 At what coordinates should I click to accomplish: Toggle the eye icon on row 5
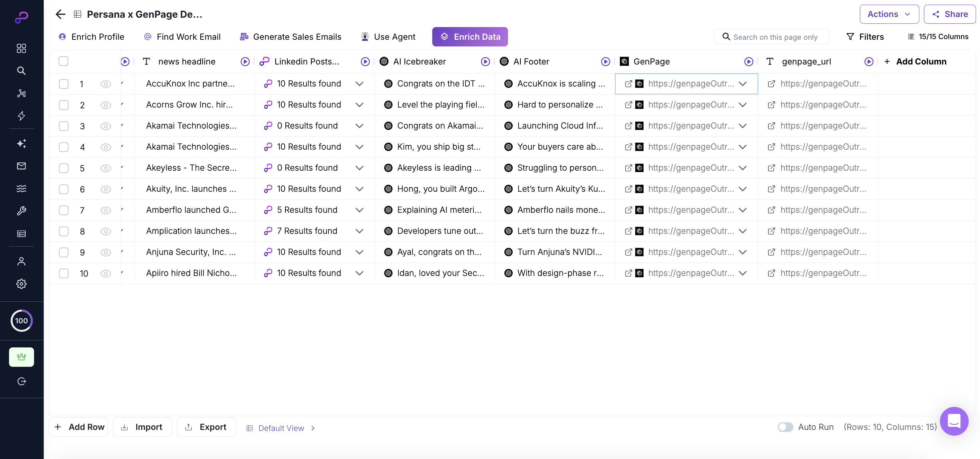click(105, 168)
